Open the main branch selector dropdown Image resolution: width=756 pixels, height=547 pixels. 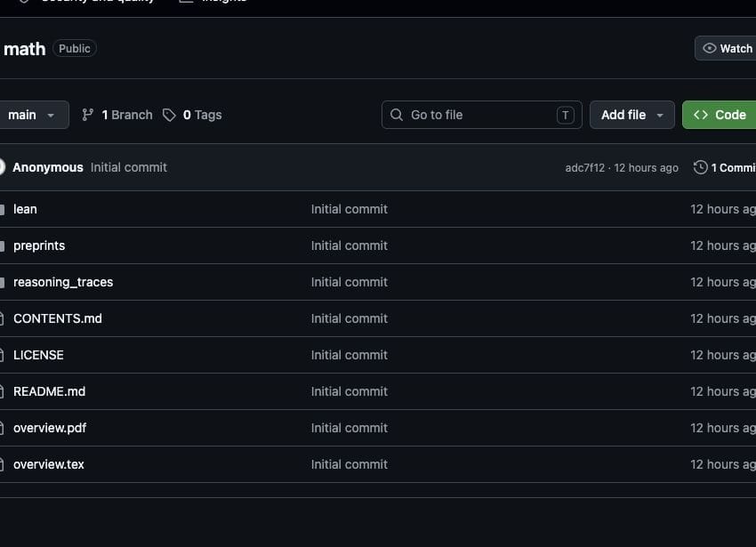tap(31, 115)
